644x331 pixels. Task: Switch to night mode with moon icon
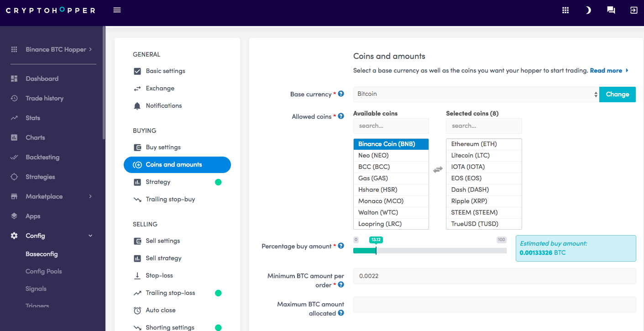[588, 10]
